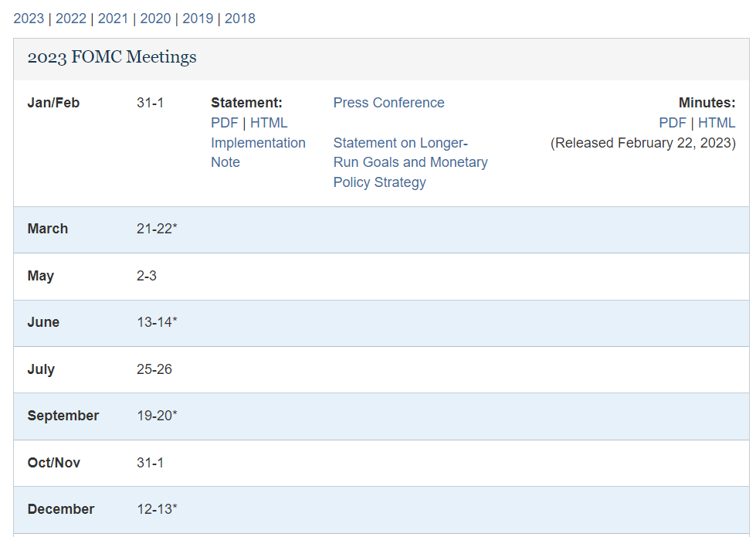756x537 pixels.
Task: Jump to the 2021 meetings year link
Action: pos(113,19)
